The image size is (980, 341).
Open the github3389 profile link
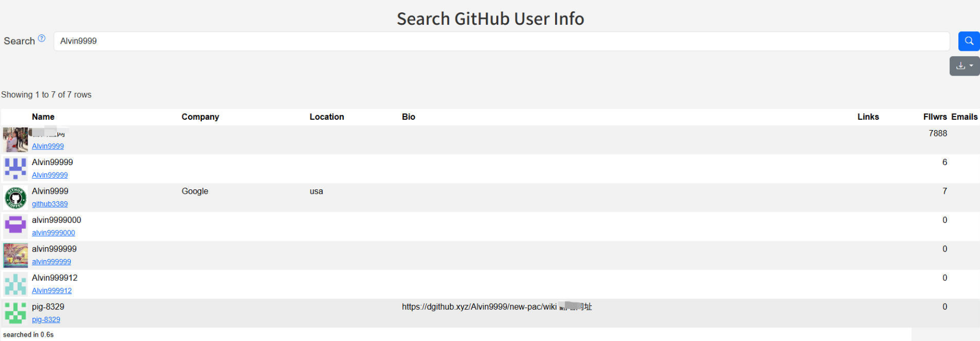[50, 203]
